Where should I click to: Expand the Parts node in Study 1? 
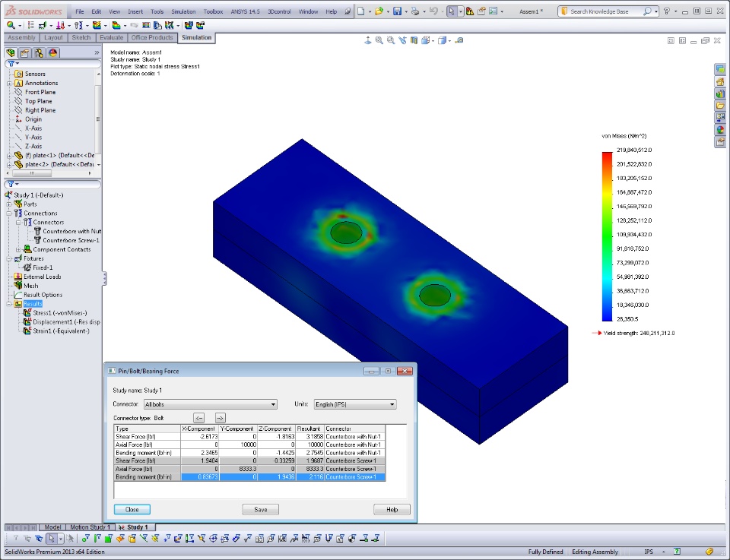click(x=9, y=204)
